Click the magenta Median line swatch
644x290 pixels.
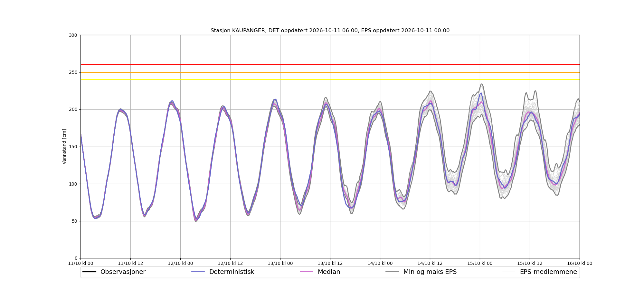click(x=307, y=272)
